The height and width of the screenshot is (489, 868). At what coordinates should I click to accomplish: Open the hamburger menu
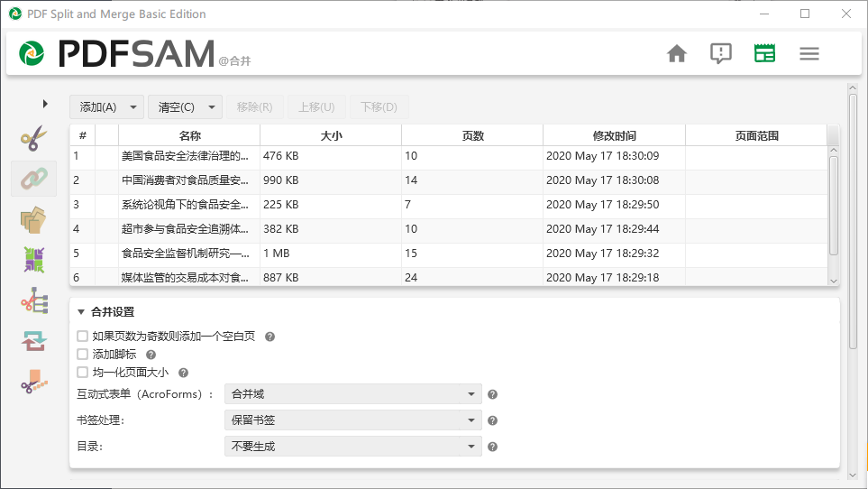point(809,54)
